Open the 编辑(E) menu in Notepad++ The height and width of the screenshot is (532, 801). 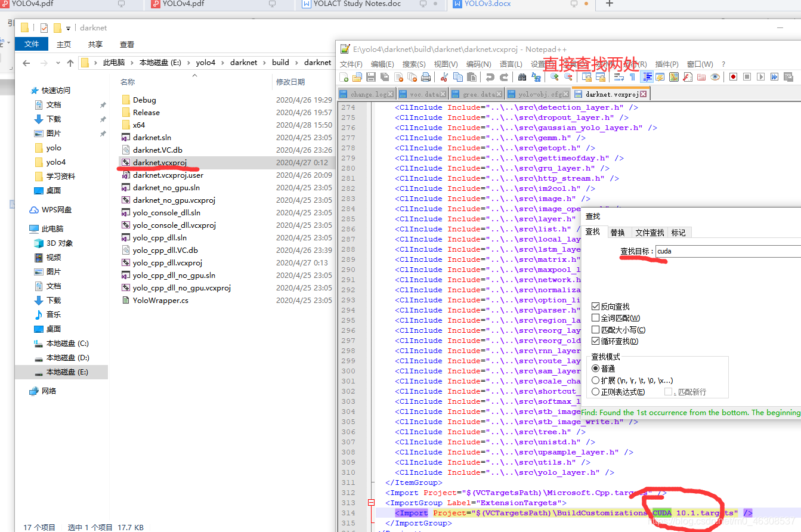pos(382,64)
